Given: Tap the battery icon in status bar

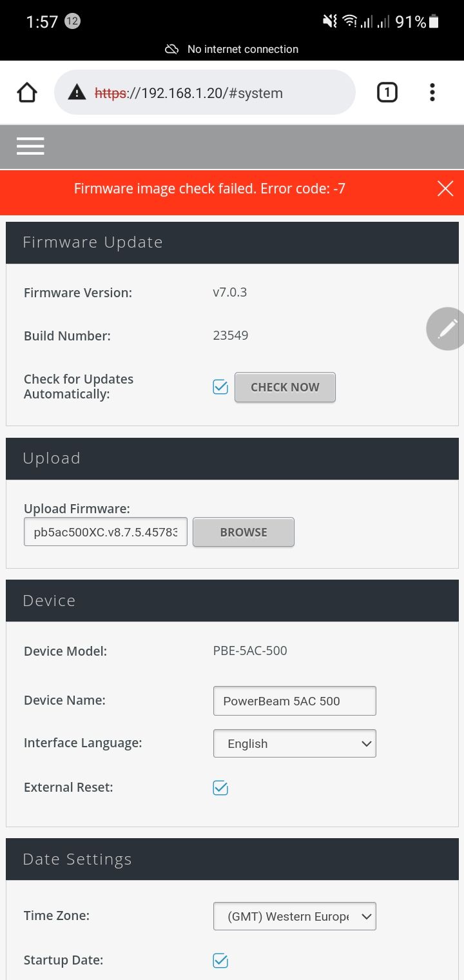Looking at the screenshot, I should point(434,22).
